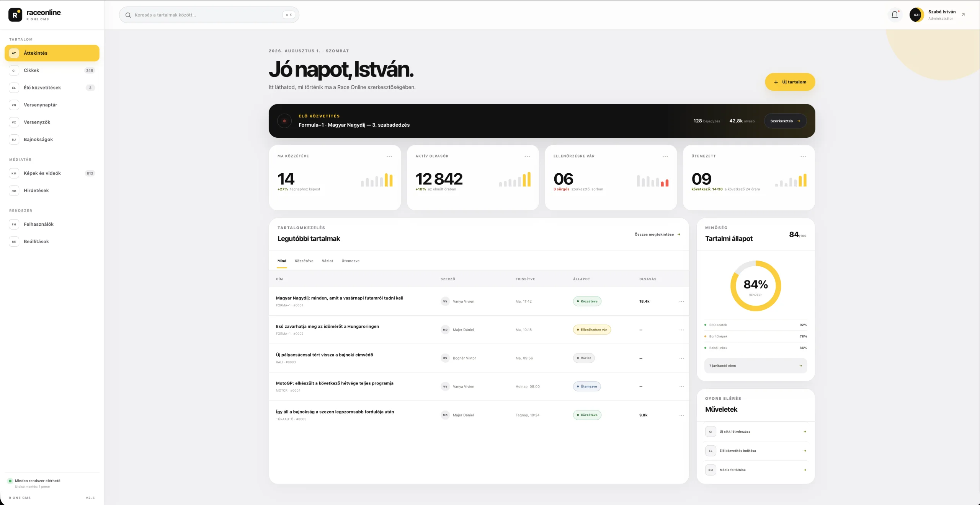Click the VN icon of Versenynaptár

[14, 105]
